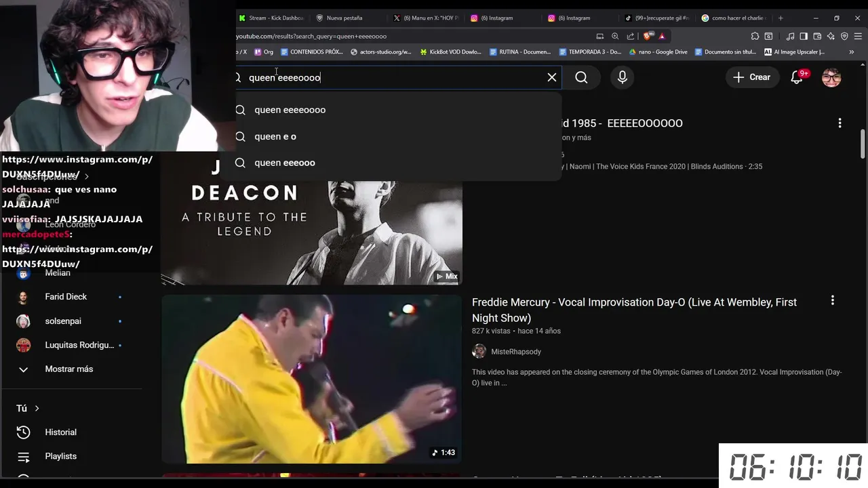Select suggestion "queen eeeooo"

399,163
